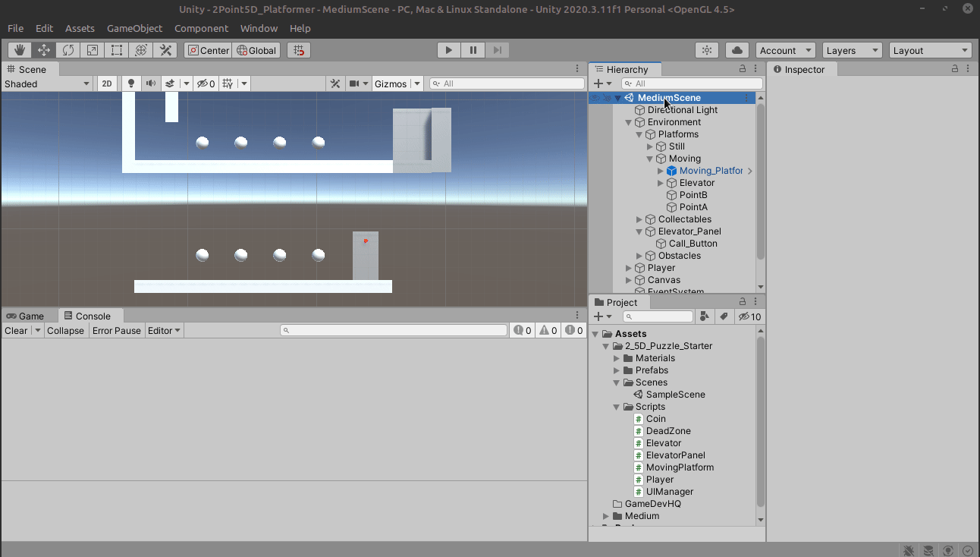The height and width of the screenshot is (557, 980).
Task: Open Scene view component editor tools
Action: click(x=335, y=83)
